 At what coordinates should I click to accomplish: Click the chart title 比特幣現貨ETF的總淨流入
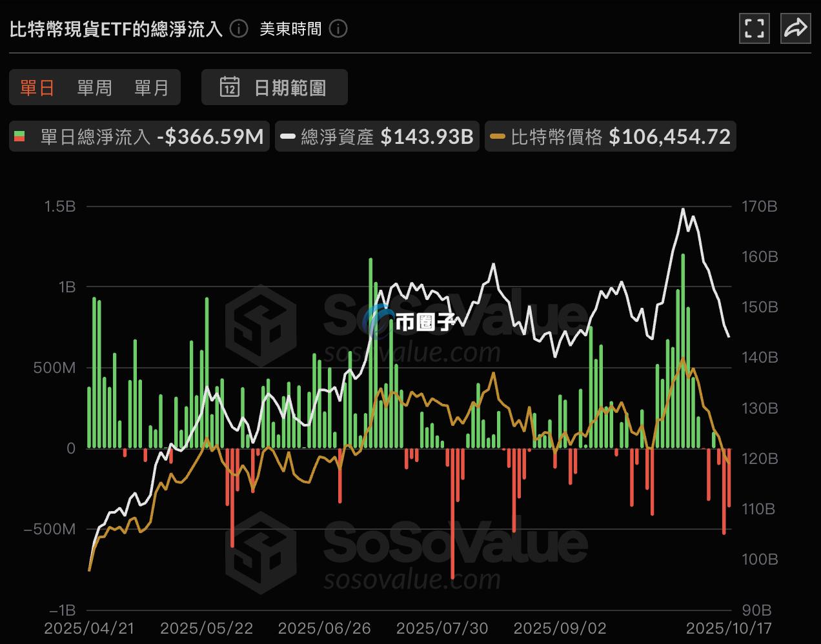pos(116,29)
